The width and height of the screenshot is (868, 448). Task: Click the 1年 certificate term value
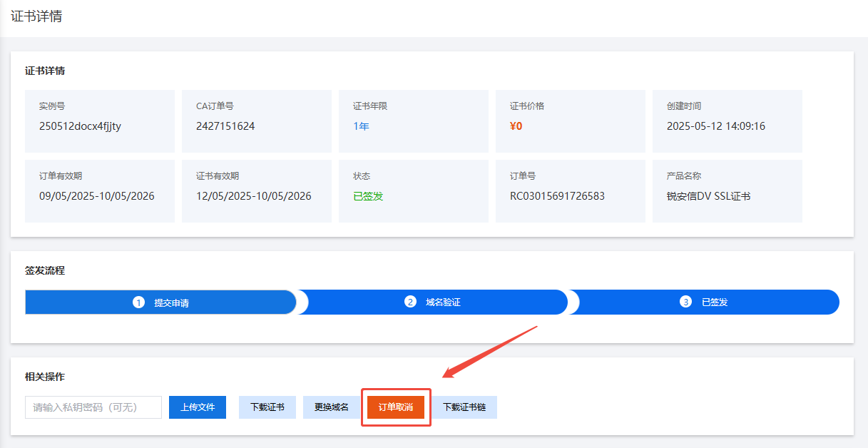pyautogui.click(x=361, y=126)
